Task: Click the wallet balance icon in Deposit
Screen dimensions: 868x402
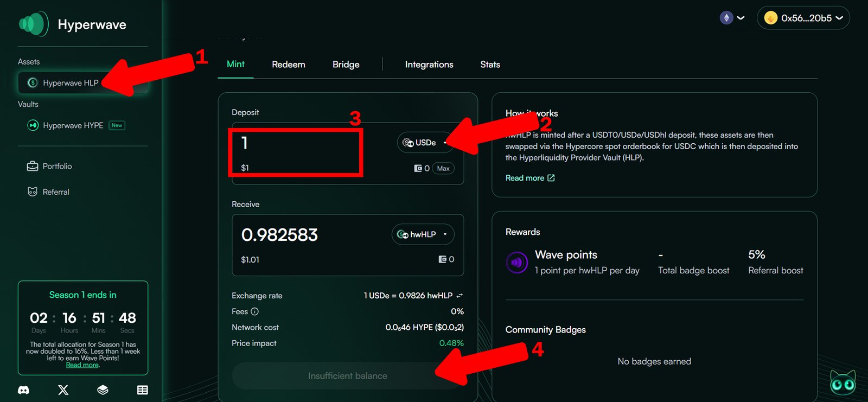Action: (x=418, y=168)
